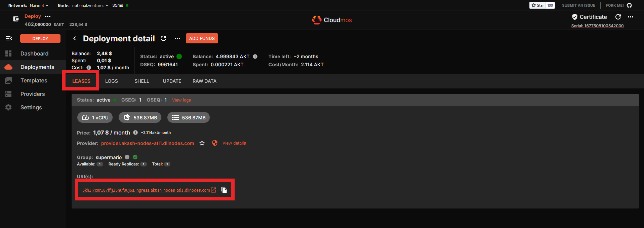Click the ADD FUNDS button
Image resolution: width=644 pixels, height=228 pixels.
click(202, 39)
